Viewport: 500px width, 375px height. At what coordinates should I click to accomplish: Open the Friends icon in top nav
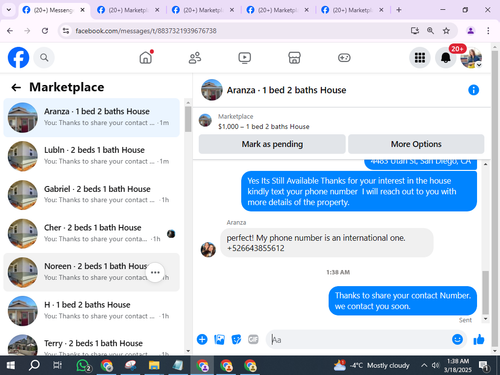195,58
